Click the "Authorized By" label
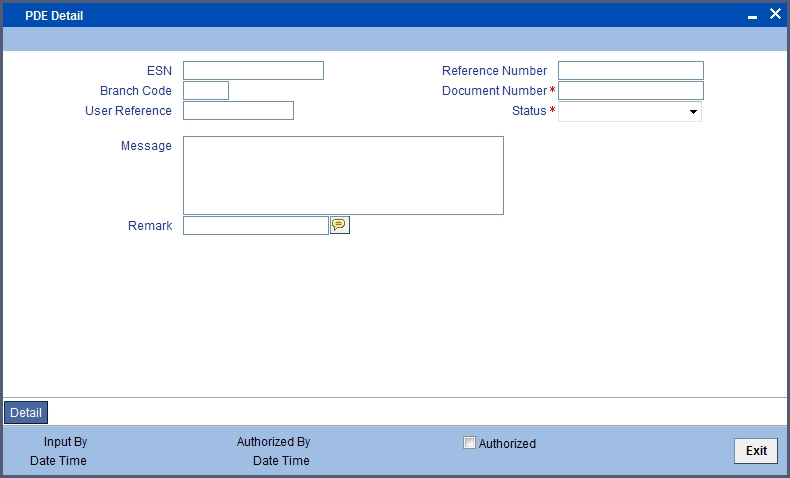This screenshot has height=478, width=790. coord(274,442)
